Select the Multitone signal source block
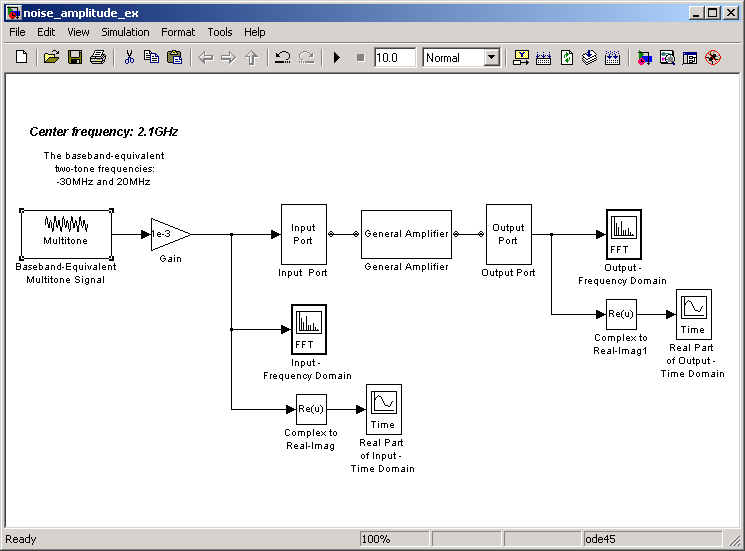 [66, 234]
